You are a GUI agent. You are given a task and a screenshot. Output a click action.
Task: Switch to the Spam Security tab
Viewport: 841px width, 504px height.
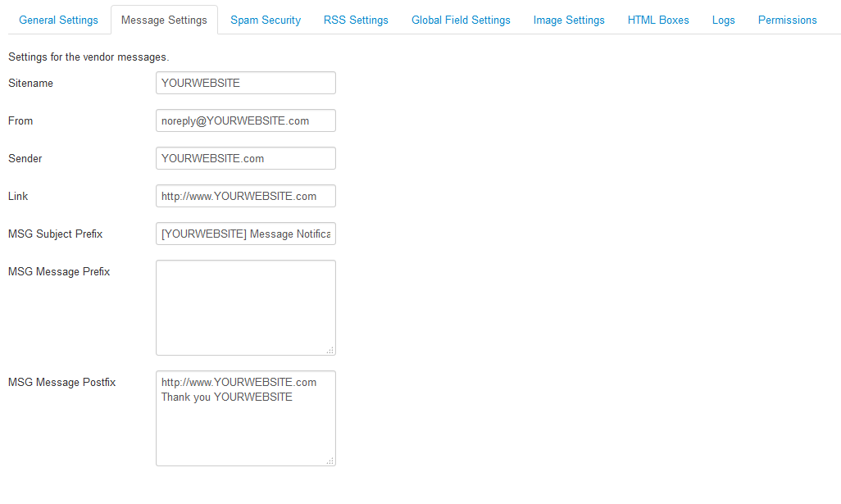265,20
